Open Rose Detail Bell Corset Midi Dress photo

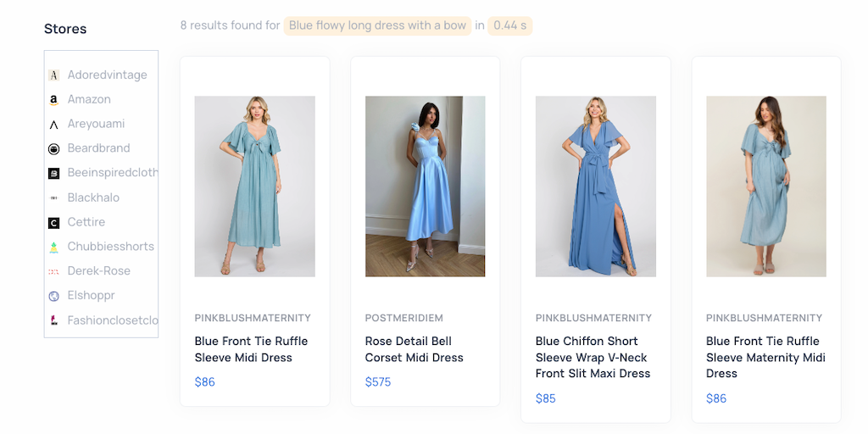(425, 186)
